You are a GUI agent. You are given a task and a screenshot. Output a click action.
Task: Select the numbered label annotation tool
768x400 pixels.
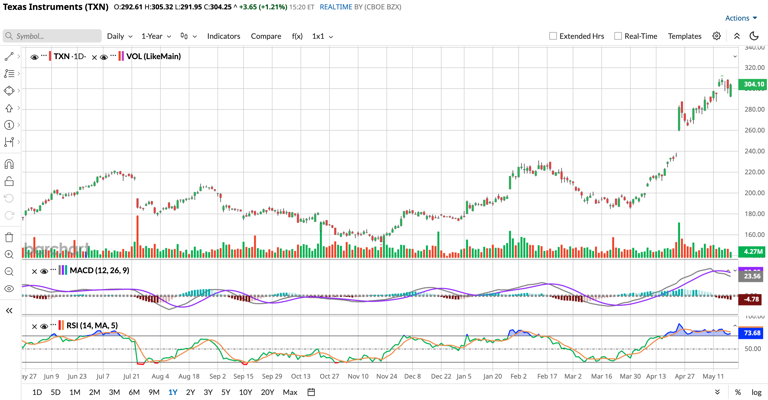tap(9, 125)
